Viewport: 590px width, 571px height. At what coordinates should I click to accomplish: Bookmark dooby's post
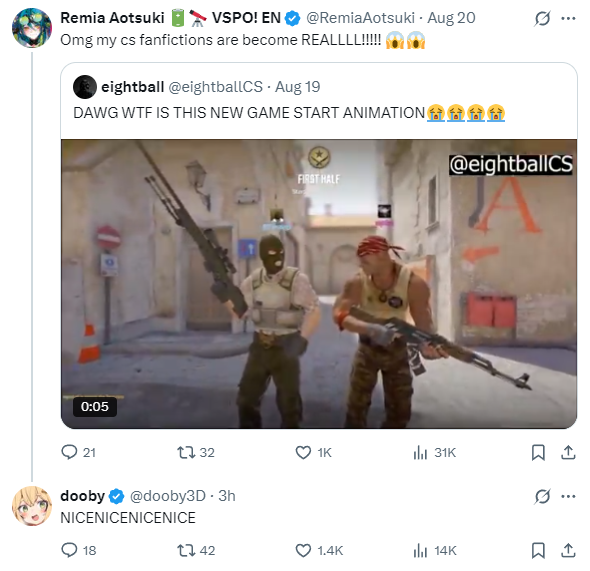[538, 550]
